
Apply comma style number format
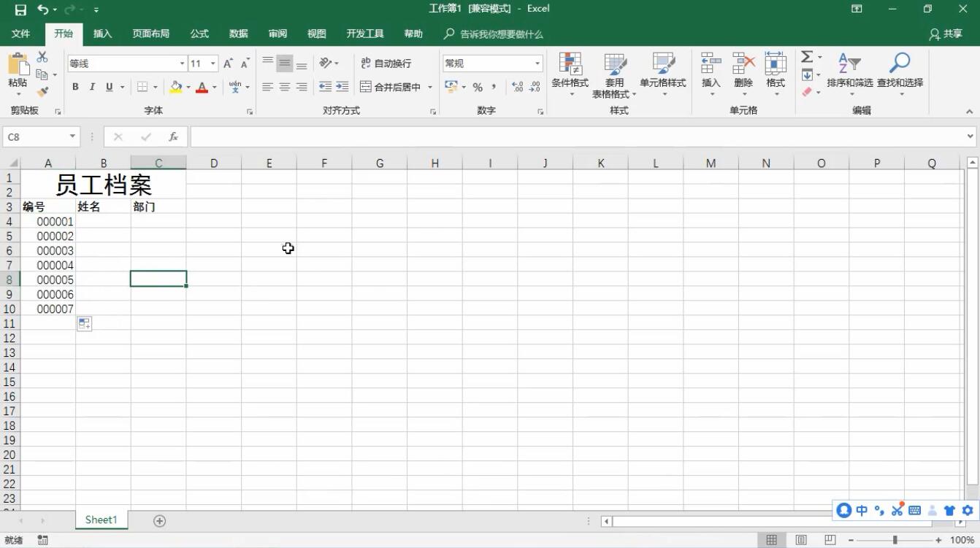[494, 87]
